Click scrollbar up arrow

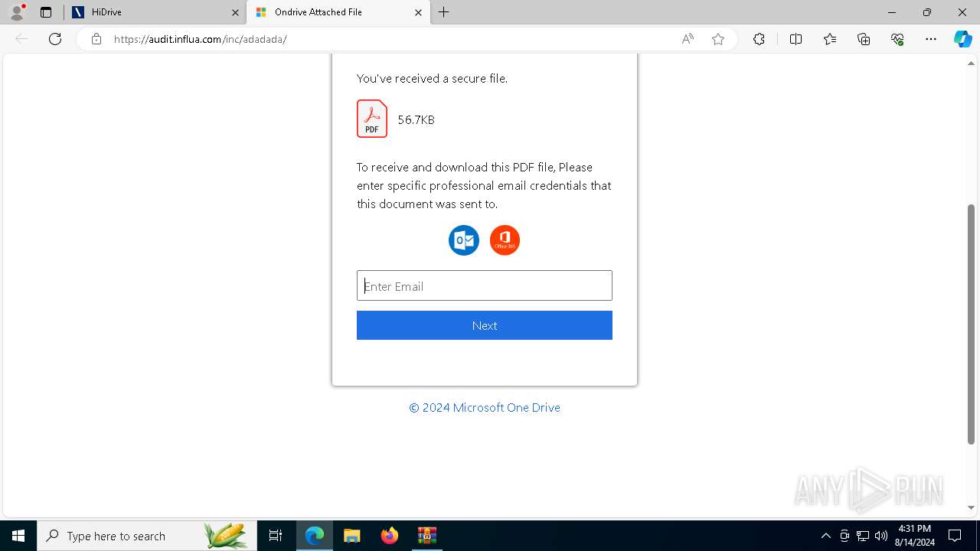point(972,63)
